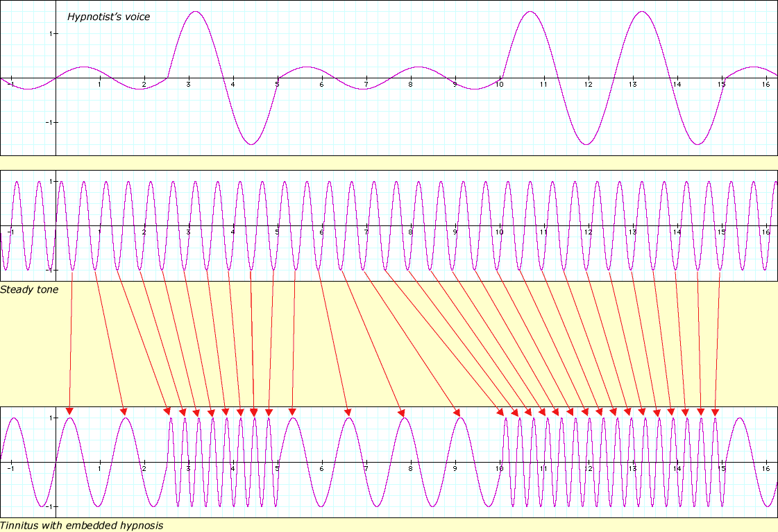778x532 pixels.
Task: Click x-axis label 10 in Hypnotist's voice graph
Action: [x=498, y=85]
